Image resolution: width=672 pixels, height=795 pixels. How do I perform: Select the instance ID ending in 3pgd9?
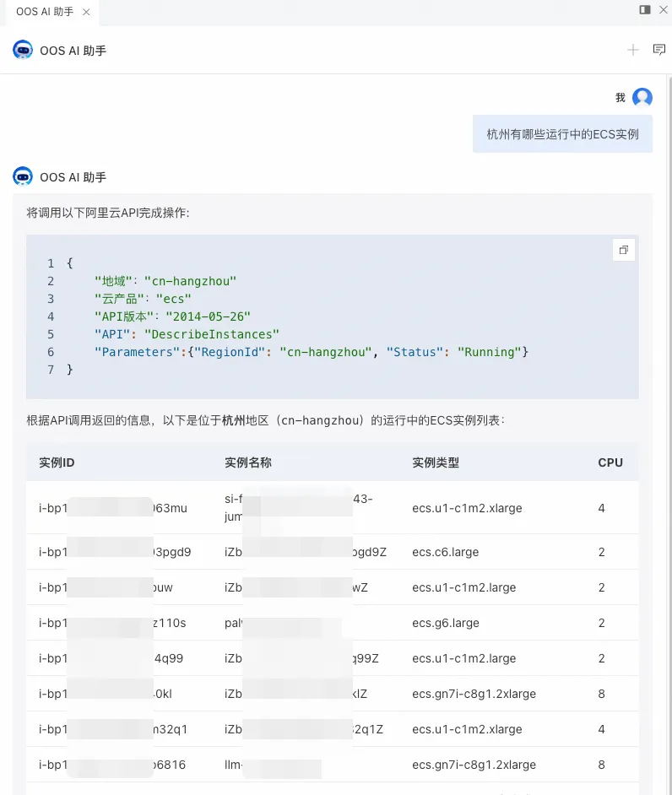(115, 552)
